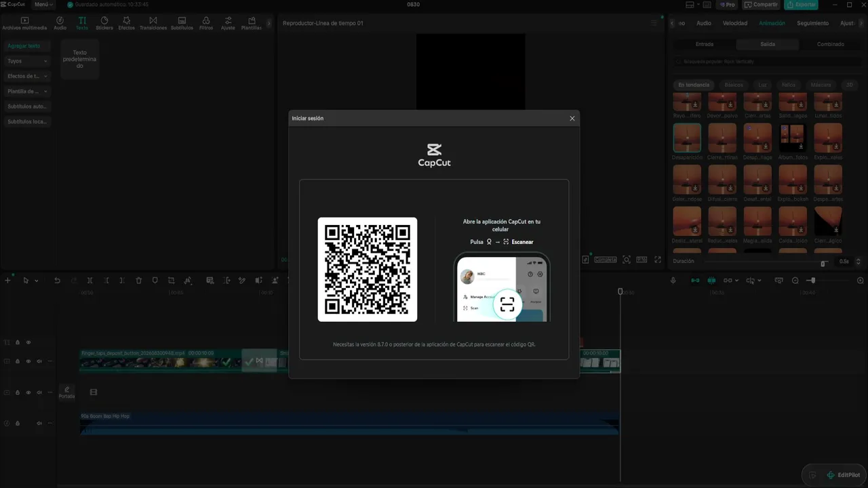Mute the Finger_taps video track
Image resolution: width=868 pixels, height=488 pixels.
click(x=39, y=361)
